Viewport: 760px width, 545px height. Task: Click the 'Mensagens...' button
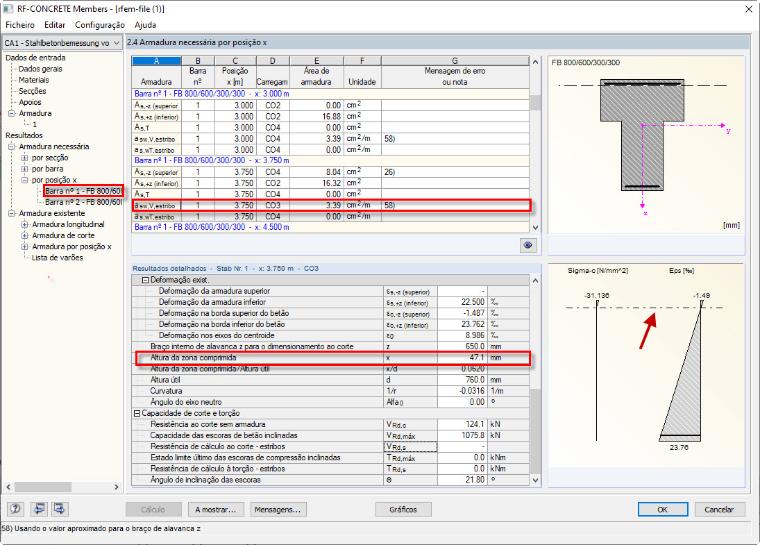278,510
